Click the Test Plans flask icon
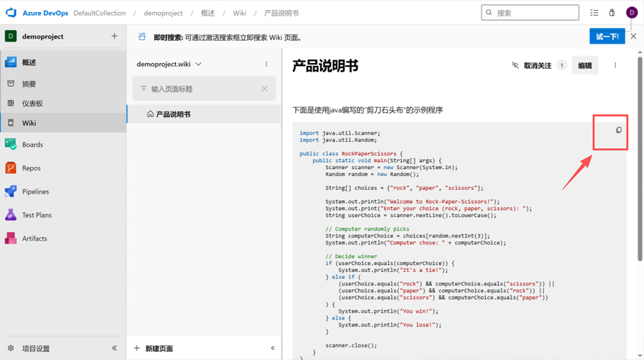644x360 pixels. [11, 215]
